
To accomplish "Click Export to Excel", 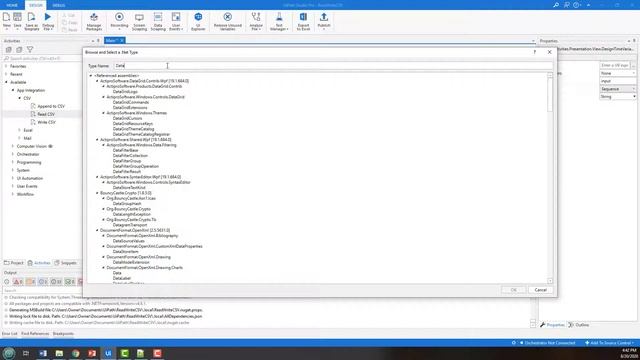I will (303, 21).
